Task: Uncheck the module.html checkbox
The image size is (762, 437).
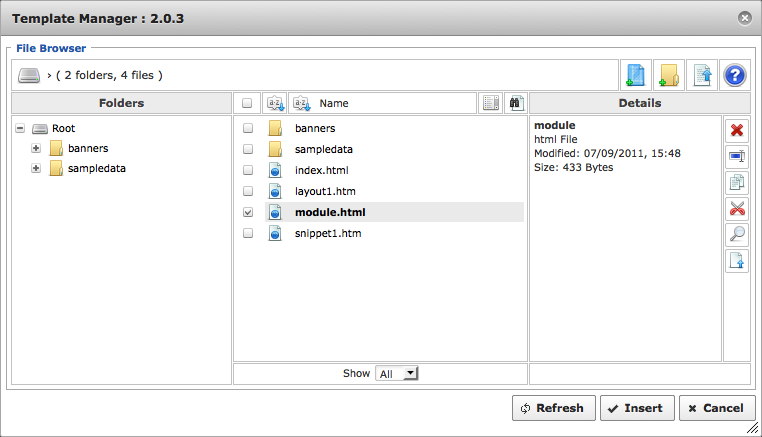Action: [248, 212]
